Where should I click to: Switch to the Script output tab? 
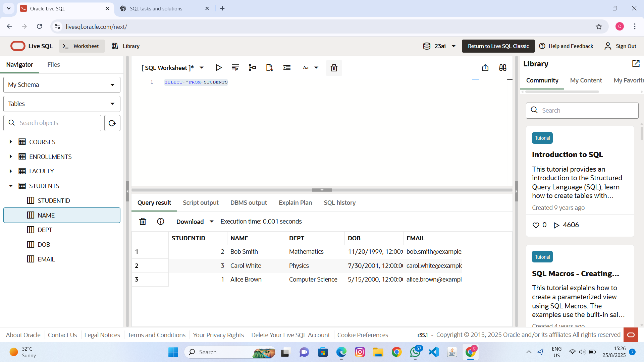tap(201, 203)
